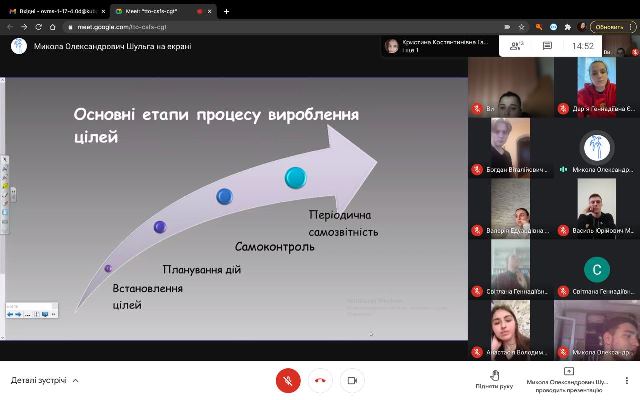Leave the call with hang-up button

point(320,380)
